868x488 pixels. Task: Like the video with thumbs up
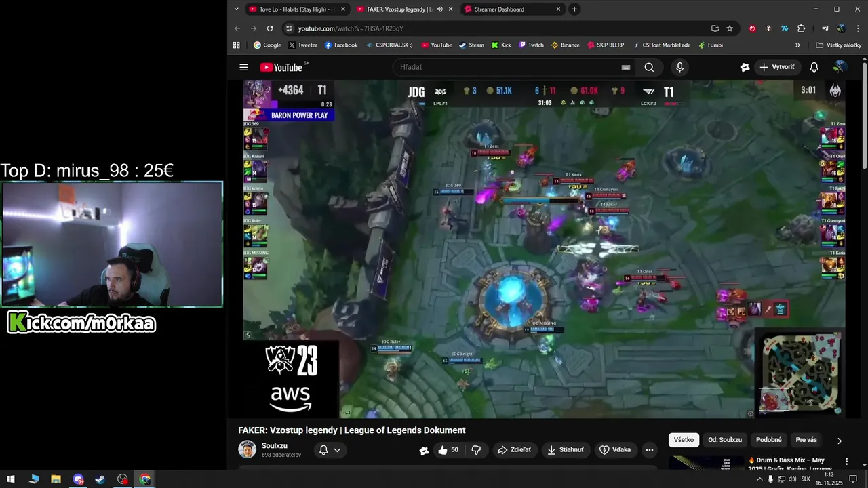point(448,449)
